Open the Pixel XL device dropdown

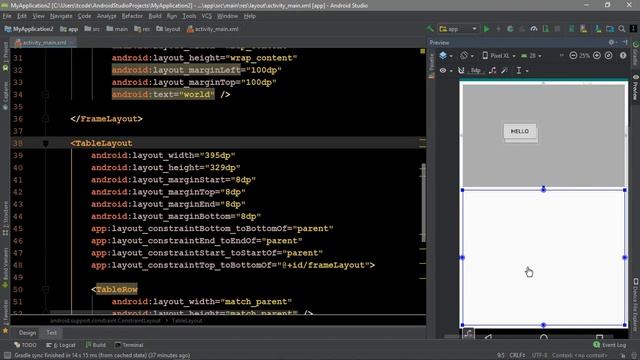500,56
